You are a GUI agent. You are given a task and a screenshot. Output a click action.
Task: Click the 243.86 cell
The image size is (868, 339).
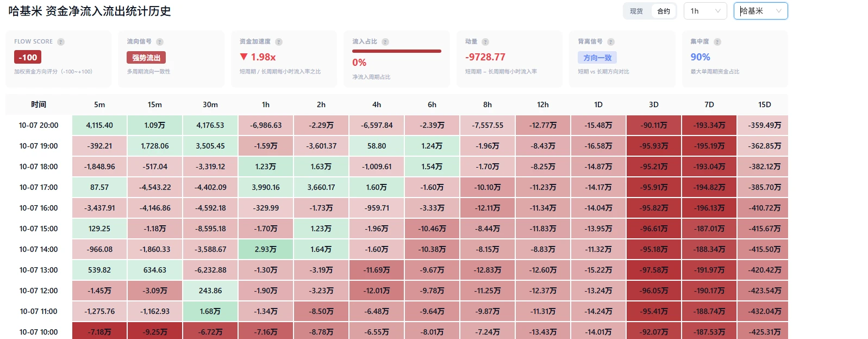click(210, 291)
